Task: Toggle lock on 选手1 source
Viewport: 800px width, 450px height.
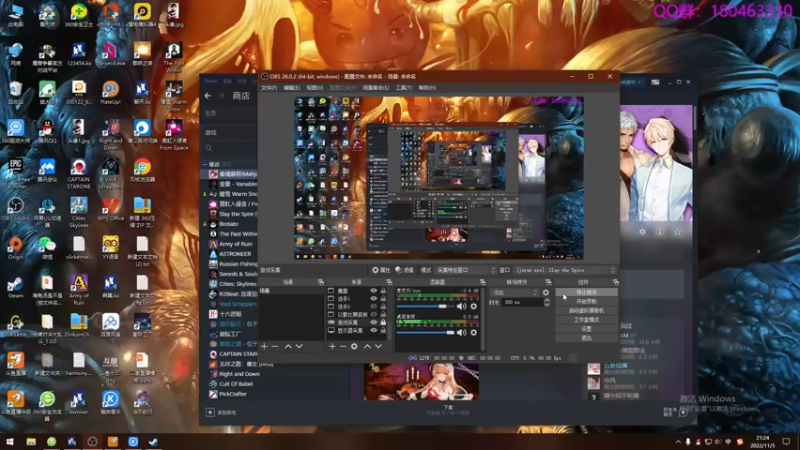Action: 383,298
